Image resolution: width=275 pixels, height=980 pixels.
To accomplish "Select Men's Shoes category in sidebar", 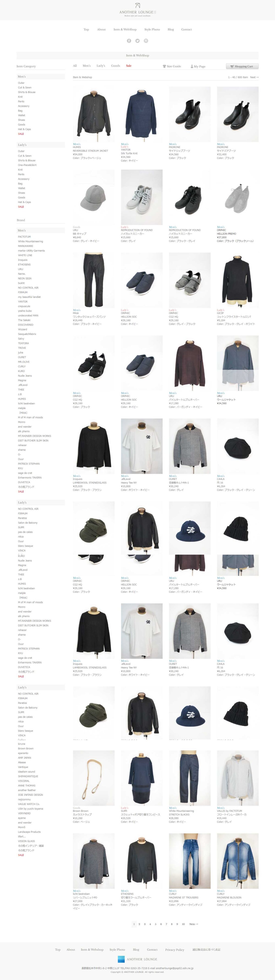I will 21,120.
